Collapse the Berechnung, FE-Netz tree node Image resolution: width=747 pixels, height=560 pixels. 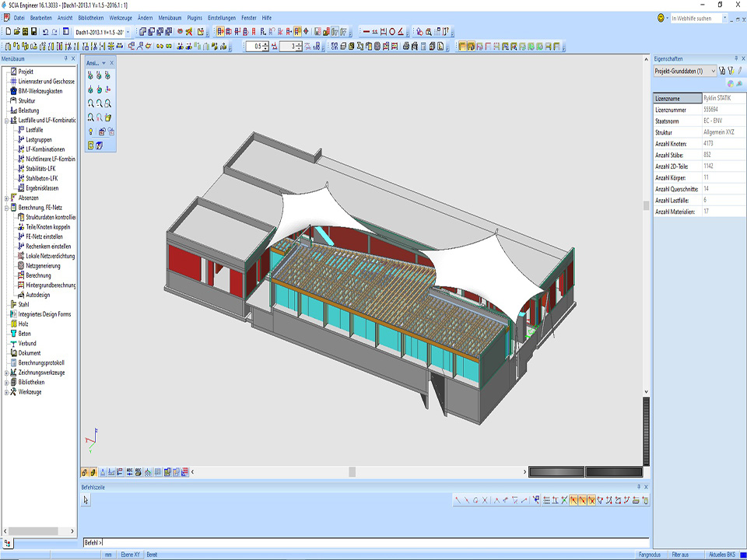[x=6, y=208]
